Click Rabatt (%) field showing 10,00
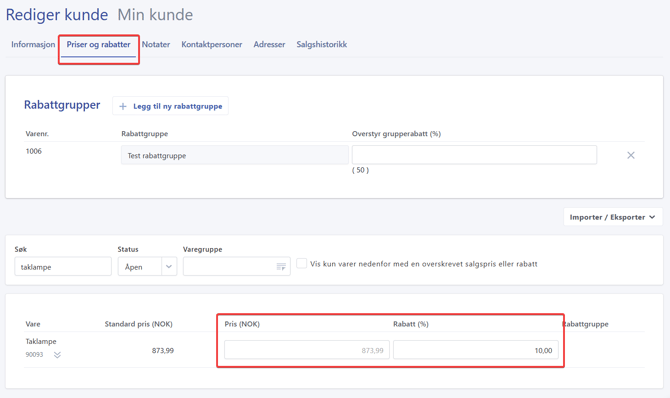The height and width of the screenshot is (398, 670). coord(476,350)
